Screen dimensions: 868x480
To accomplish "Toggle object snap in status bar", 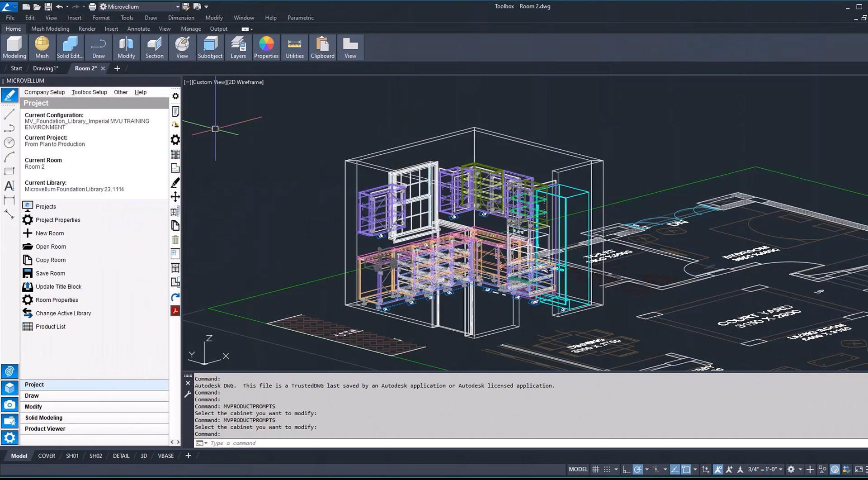I will pos(686,469).
